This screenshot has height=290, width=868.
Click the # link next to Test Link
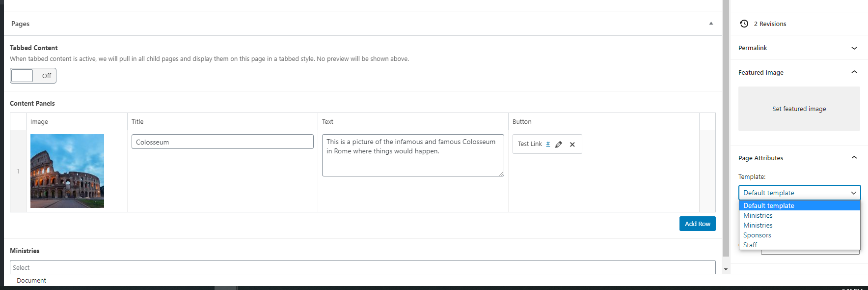(x=548, y=144)
